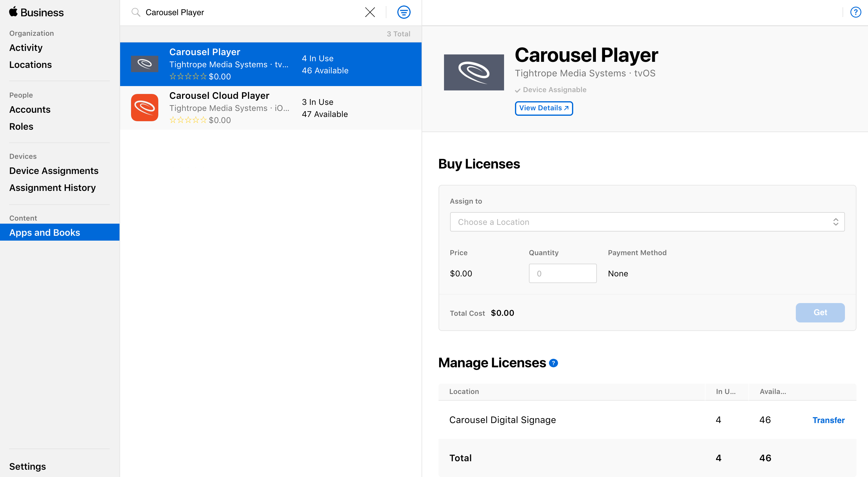Click the Buy Licenses heading

479,164
